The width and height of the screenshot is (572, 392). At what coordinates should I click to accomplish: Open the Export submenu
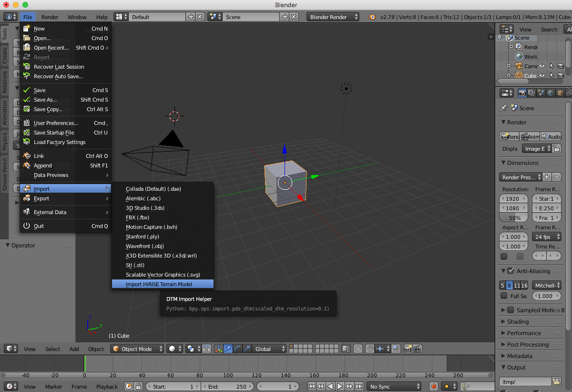[66, 198]
